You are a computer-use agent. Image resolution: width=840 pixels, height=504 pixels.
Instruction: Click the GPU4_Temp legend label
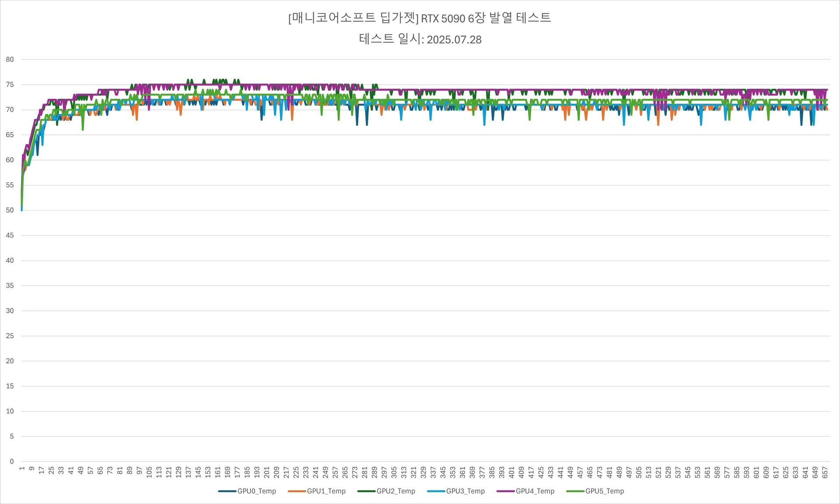(535, 491)
